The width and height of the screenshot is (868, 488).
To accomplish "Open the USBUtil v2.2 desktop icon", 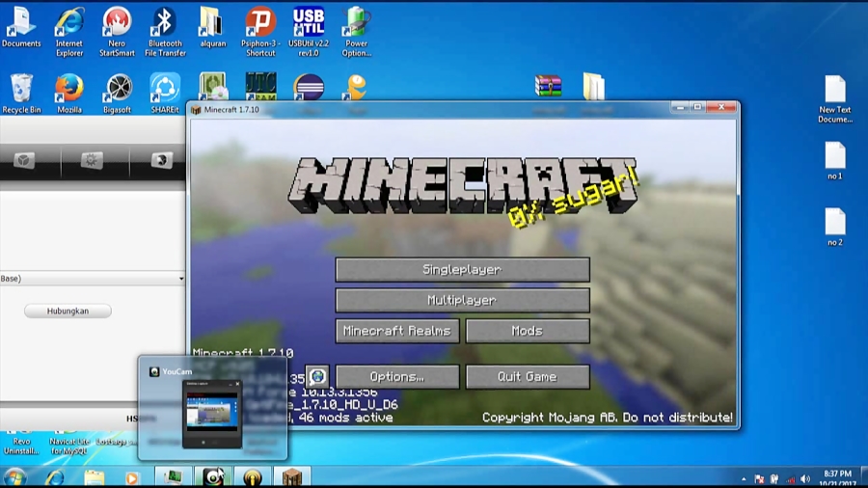I will point(309,32).
